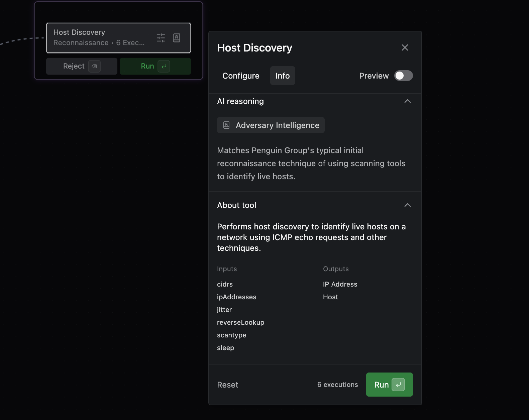Close the Host Discovery panel with the X
This screenshot has width=529, height=420.
405,47
